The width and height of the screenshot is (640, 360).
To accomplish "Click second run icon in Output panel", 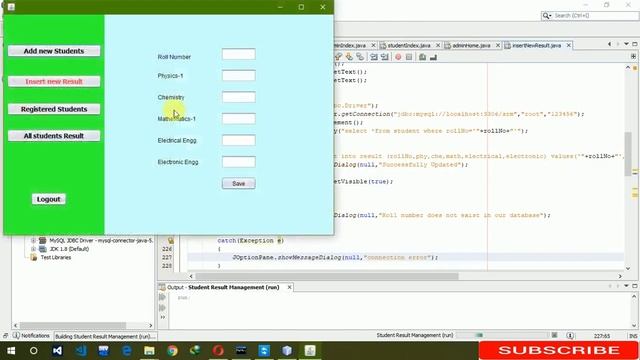I will tap(162, 307).
